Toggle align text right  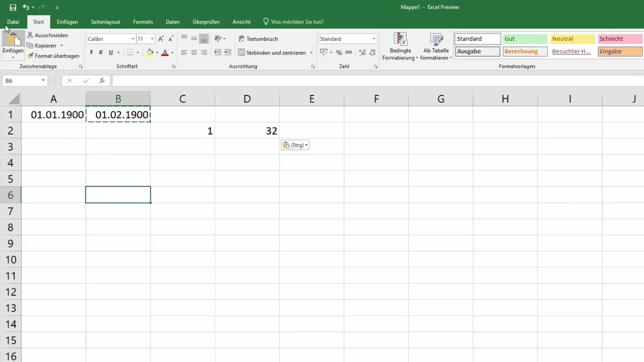(x=204, y=53)
